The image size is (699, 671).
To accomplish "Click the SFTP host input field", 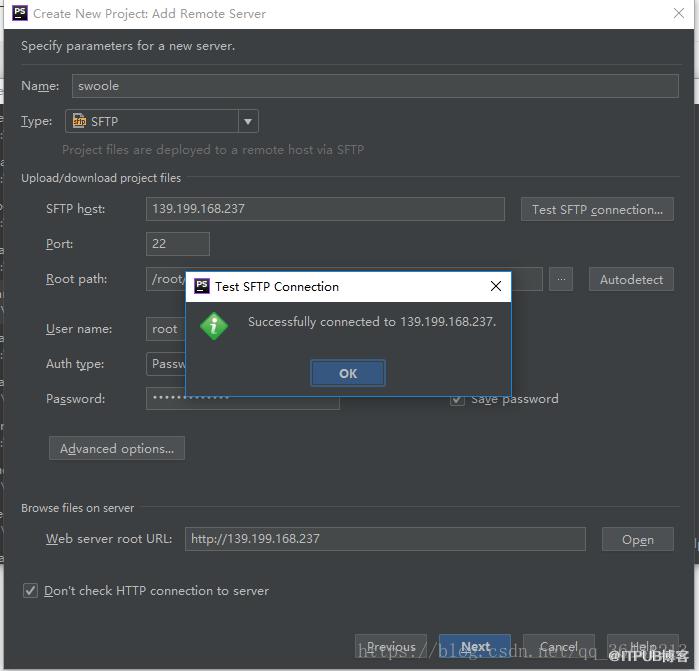I will click(x=325, y=209).
